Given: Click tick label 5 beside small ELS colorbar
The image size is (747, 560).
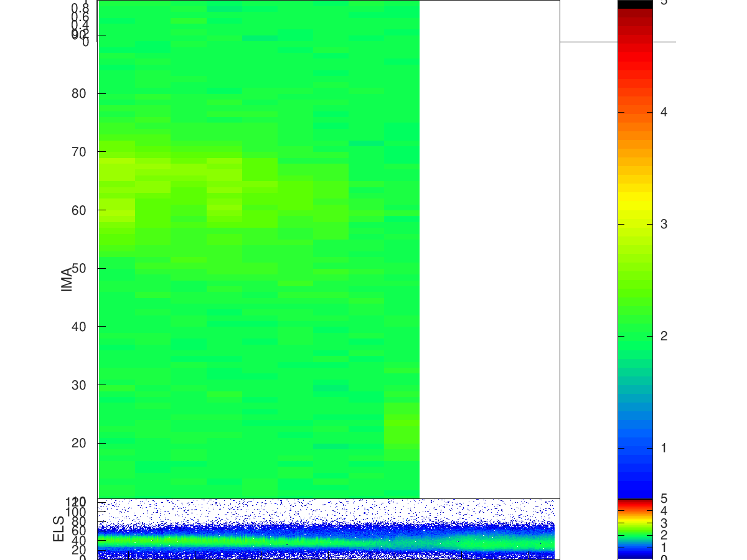Looking at the screenshot, I should (x=664, y=498).
